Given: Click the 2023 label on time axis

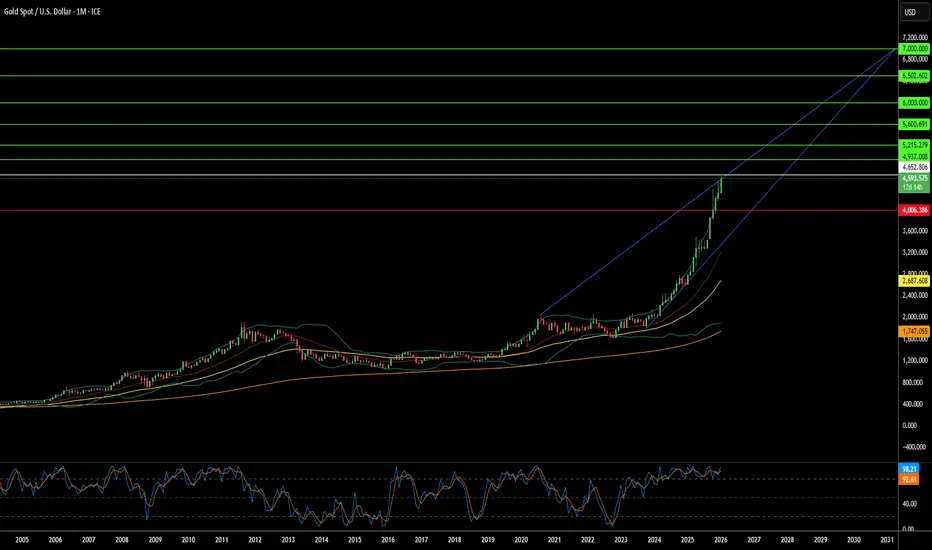Looking at the screenshot, I should [621, 540].
